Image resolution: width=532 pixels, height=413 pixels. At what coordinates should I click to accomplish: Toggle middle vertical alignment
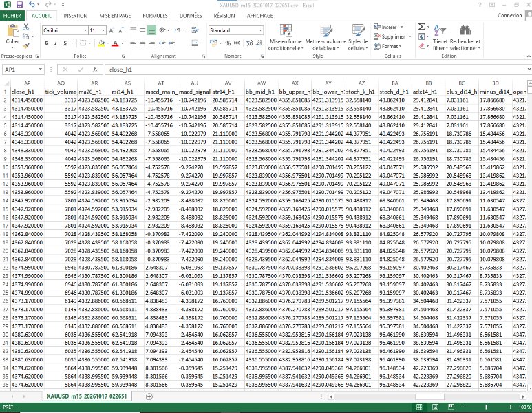click(x=142, y=30)
